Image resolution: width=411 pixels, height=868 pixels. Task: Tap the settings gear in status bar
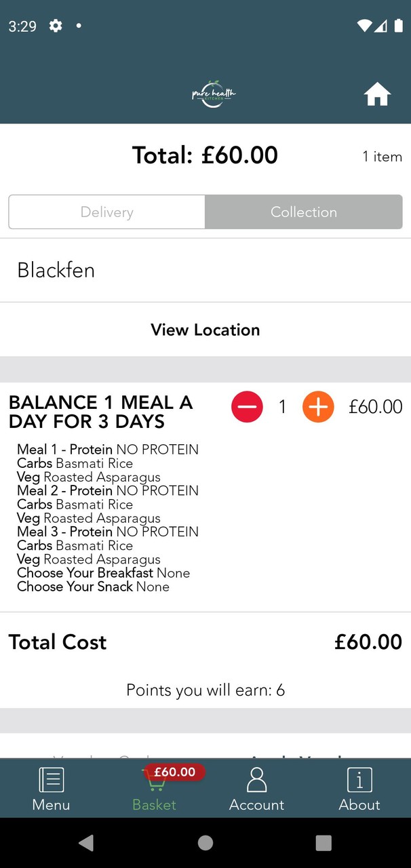click(56, 26)
